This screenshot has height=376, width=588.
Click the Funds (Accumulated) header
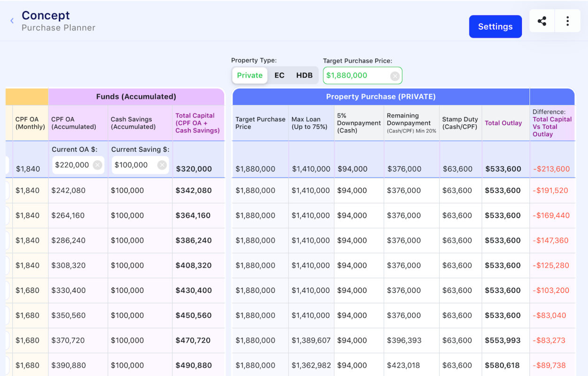(136, 97)
